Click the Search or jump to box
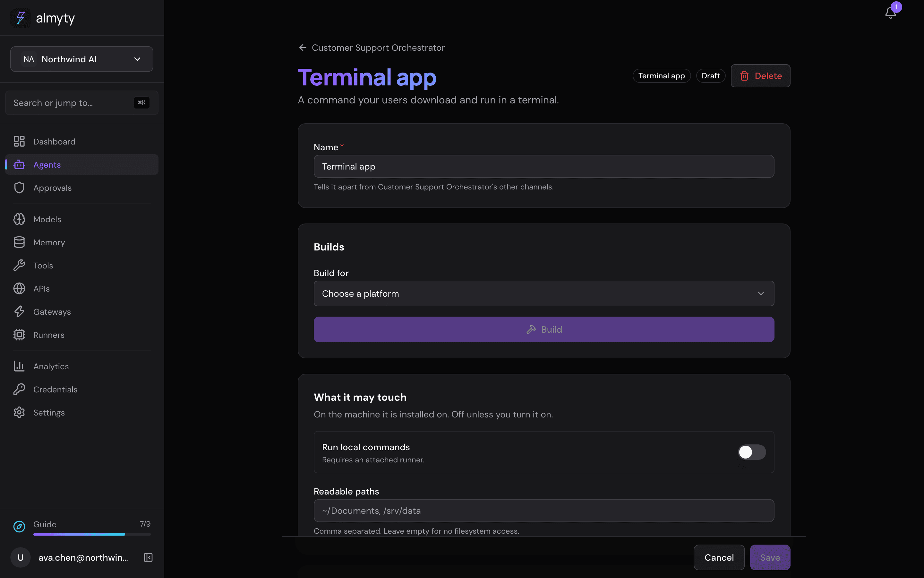This screenshot has height=578, width=924. (82, 103)
